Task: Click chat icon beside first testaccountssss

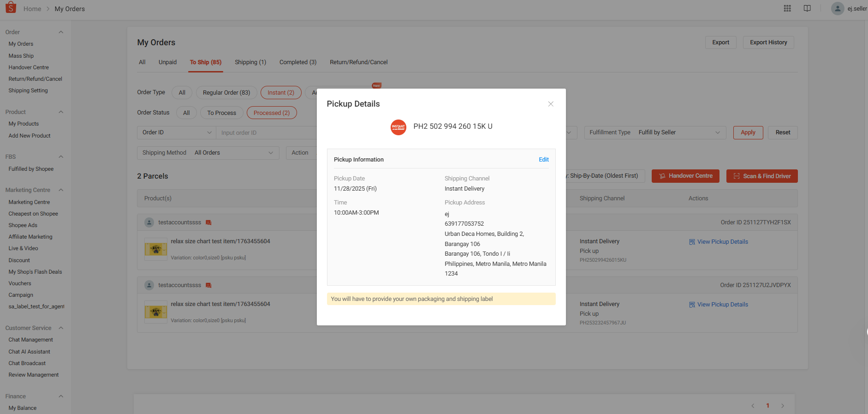Action: click(x=208, y=222)
